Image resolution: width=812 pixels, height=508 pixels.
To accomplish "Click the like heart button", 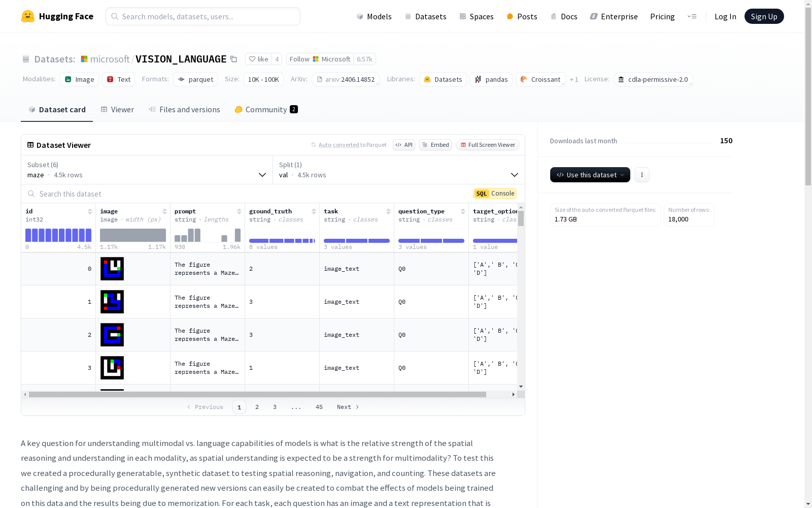I will point(258,59).
